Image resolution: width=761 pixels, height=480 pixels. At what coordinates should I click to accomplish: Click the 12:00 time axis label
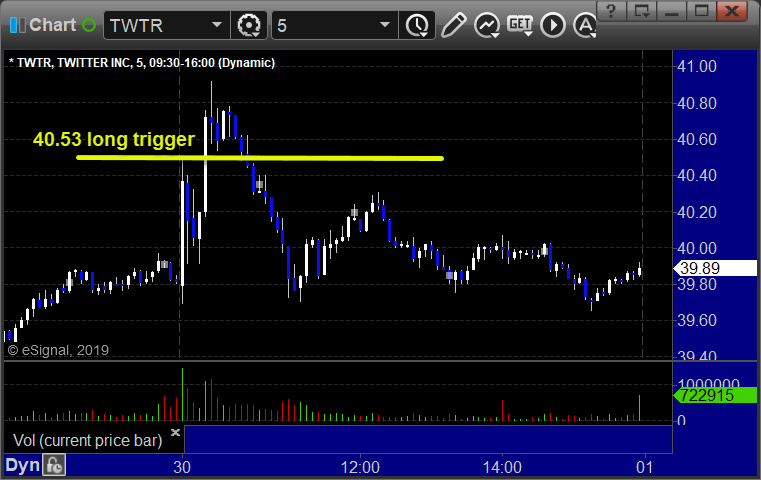(x=360, y=468)
